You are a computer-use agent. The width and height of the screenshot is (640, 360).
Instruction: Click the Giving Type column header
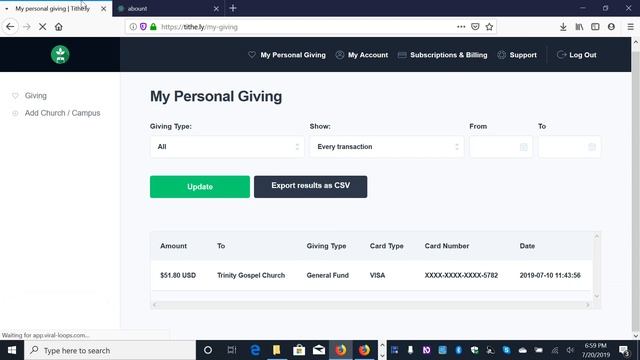pos(326,246)
